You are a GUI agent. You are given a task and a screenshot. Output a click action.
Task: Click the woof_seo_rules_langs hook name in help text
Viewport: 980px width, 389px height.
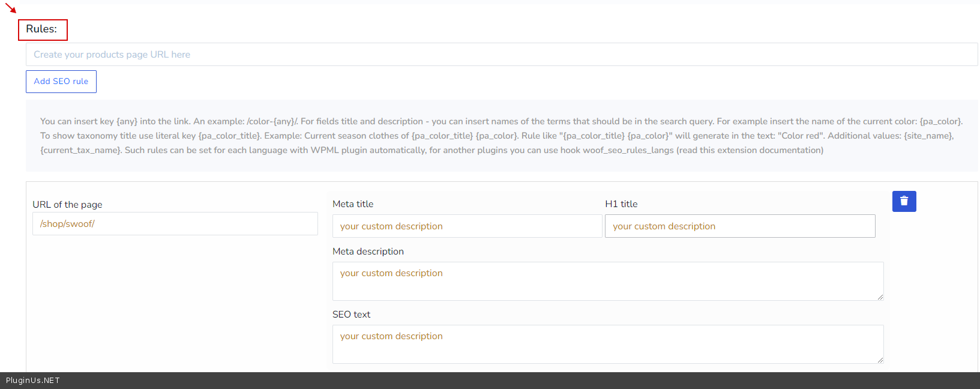(628, 150)
